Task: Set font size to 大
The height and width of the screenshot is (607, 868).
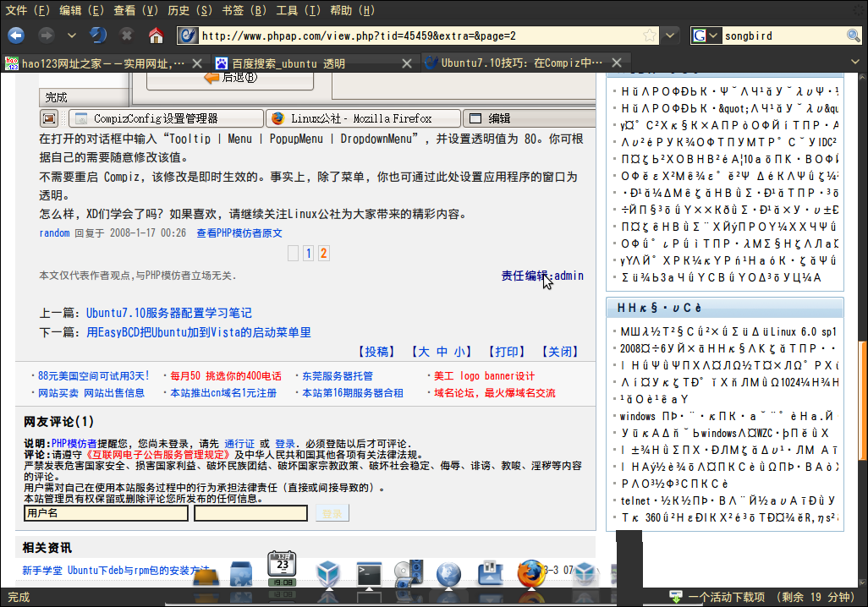Action: coord(424,352)
